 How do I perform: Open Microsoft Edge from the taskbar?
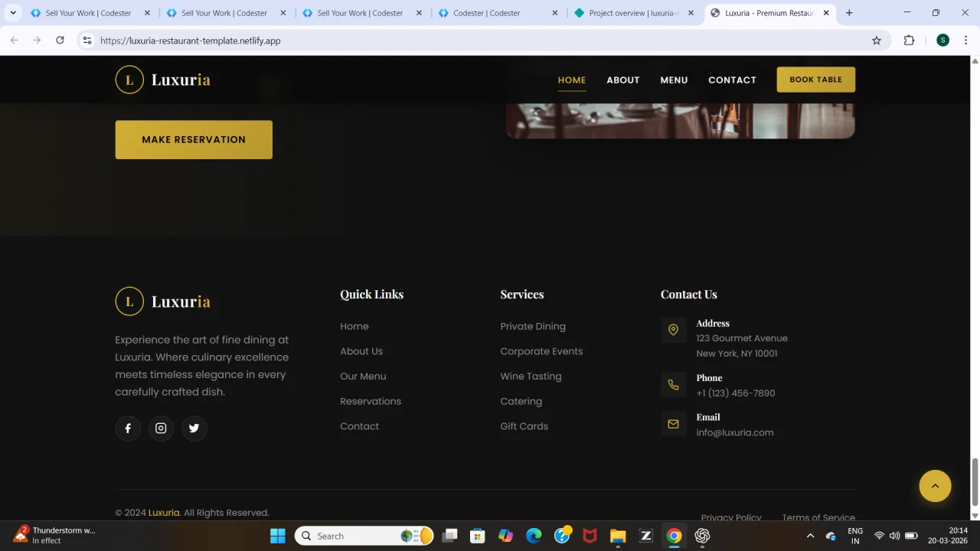(x=534, y=536)
